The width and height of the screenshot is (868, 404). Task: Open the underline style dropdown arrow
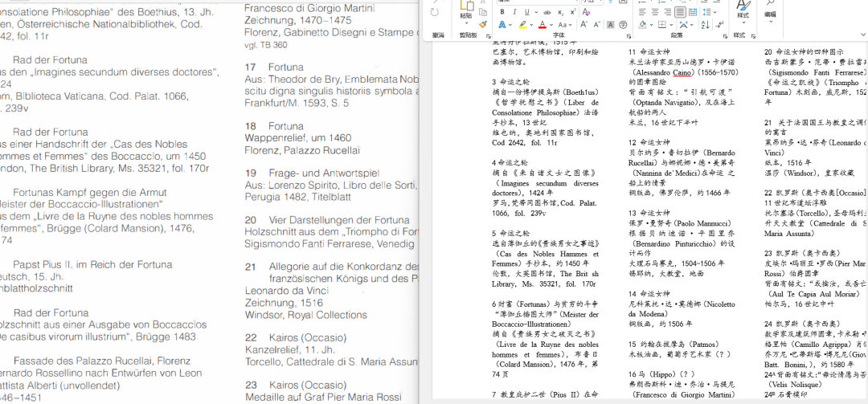536,12
